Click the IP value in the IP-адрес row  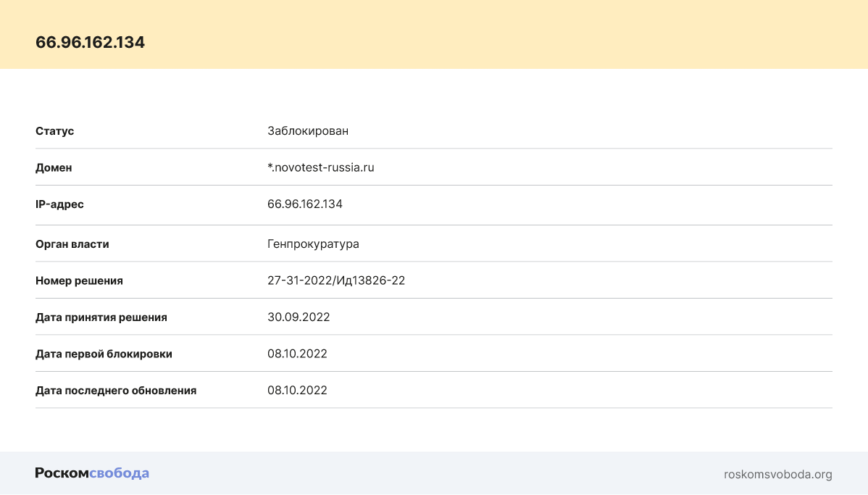[304, 204]
